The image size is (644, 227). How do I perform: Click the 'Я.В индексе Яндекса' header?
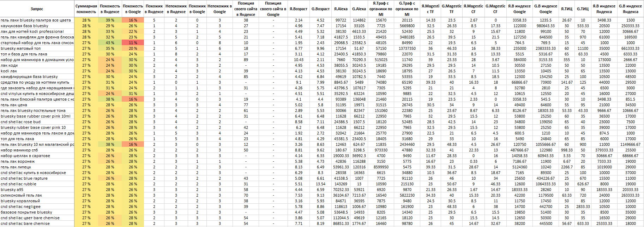[x=604, y=9]
